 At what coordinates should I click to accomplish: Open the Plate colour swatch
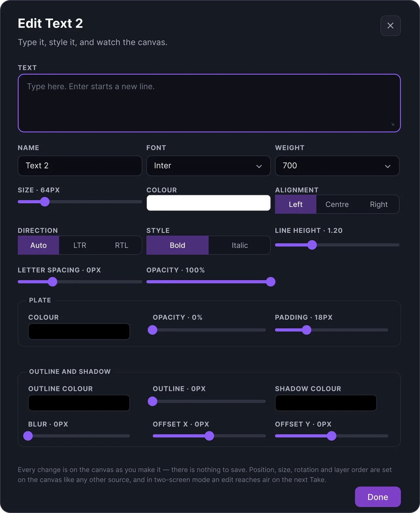click(x=79, y=331)
